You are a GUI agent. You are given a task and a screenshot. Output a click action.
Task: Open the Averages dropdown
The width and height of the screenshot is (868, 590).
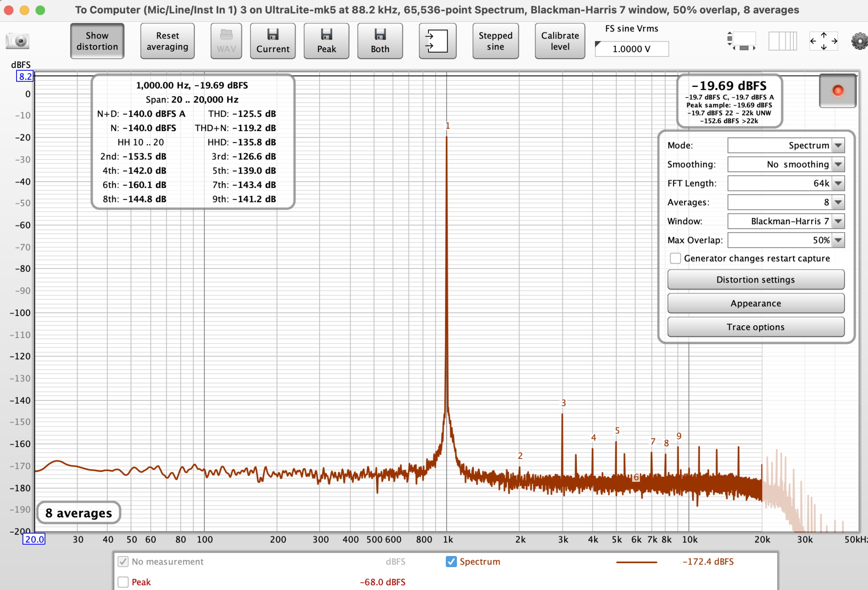786,202
